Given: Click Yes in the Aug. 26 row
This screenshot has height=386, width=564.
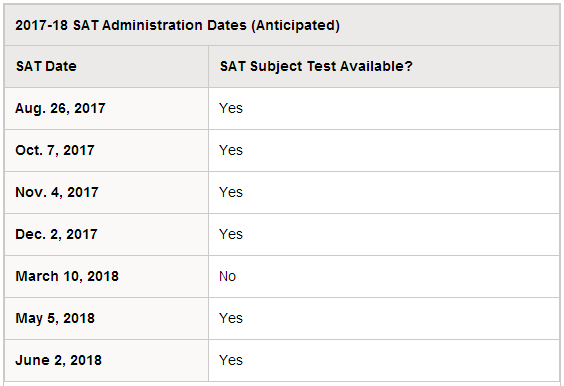Looking at the screenshot, I should pos(231,108).
